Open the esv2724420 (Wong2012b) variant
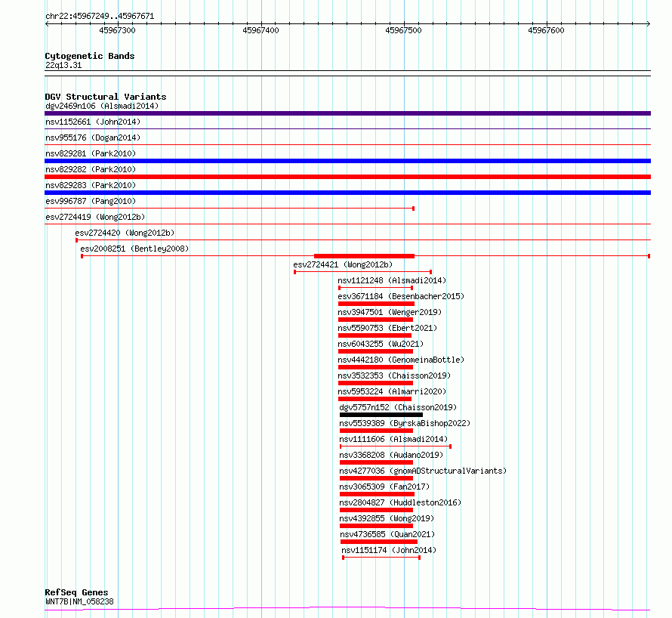The height and width of the screenshot is (618, 672). [125, 233]
